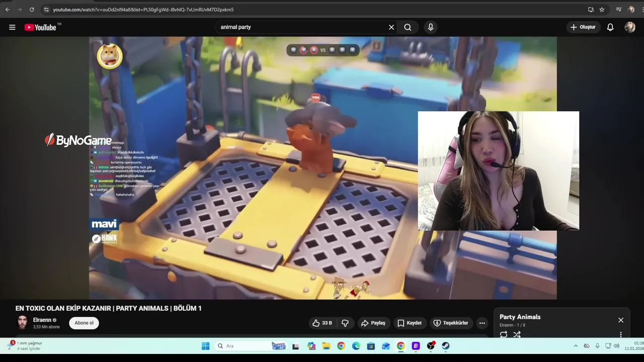
Task: Click '3,53 Mn abone' subscriber count
Action: (x=46, y=327)
